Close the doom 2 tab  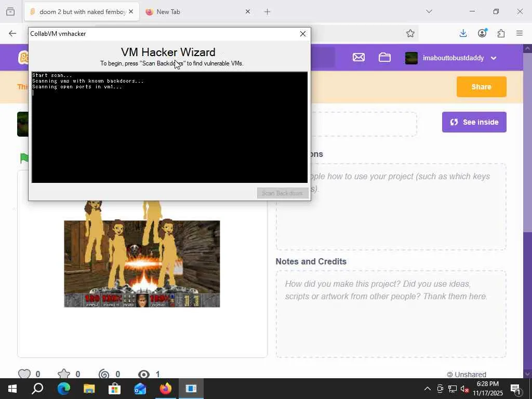click(131, 11)
